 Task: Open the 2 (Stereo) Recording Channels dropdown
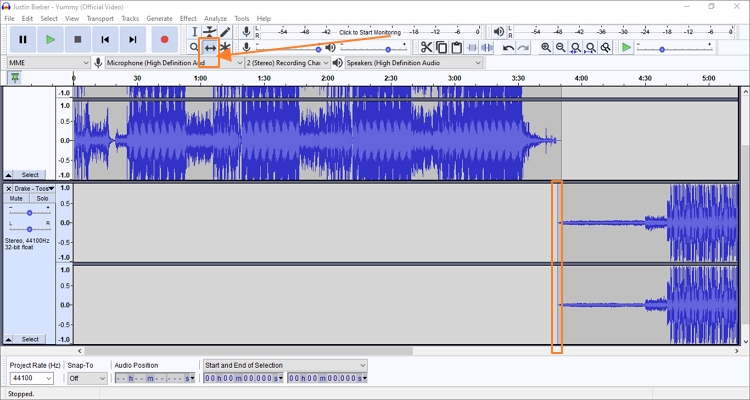[288, 63]
